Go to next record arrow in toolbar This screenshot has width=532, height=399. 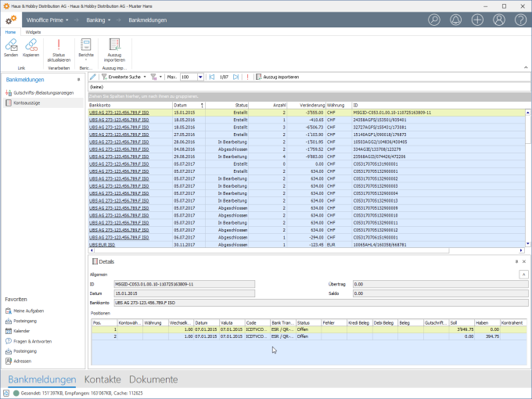click(x=236, y=77)
